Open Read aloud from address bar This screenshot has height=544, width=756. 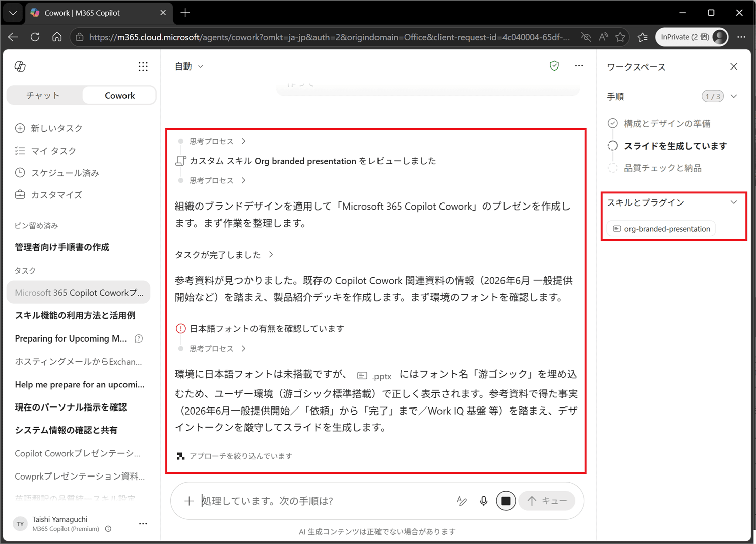603,37
